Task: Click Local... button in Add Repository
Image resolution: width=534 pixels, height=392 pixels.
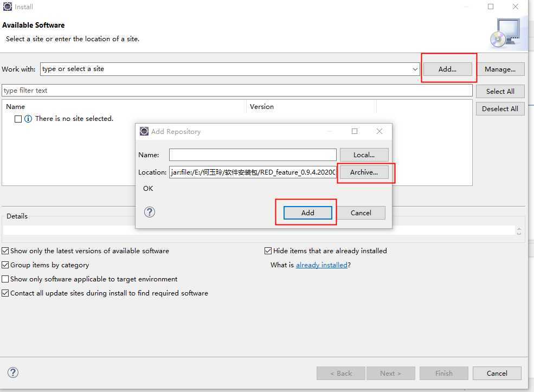Action: 364,155
